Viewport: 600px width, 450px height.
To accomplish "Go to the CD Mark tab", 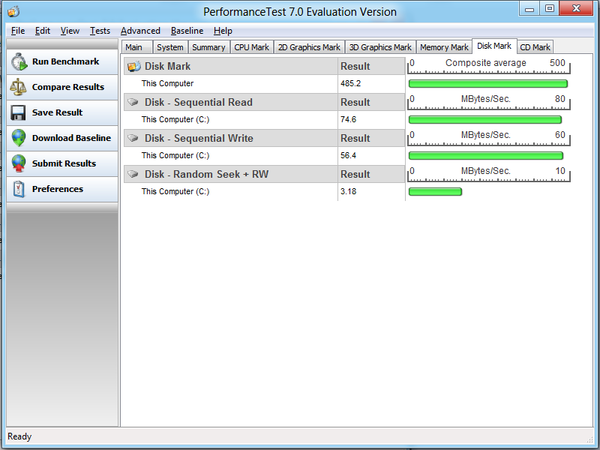I will click(535, 47).
